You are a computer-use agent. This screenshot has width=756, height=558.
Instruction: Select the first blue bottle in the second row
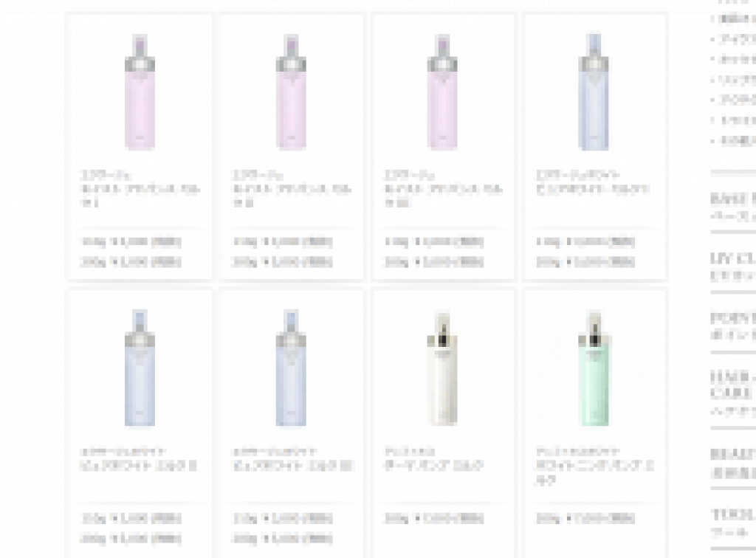[140, 368]
